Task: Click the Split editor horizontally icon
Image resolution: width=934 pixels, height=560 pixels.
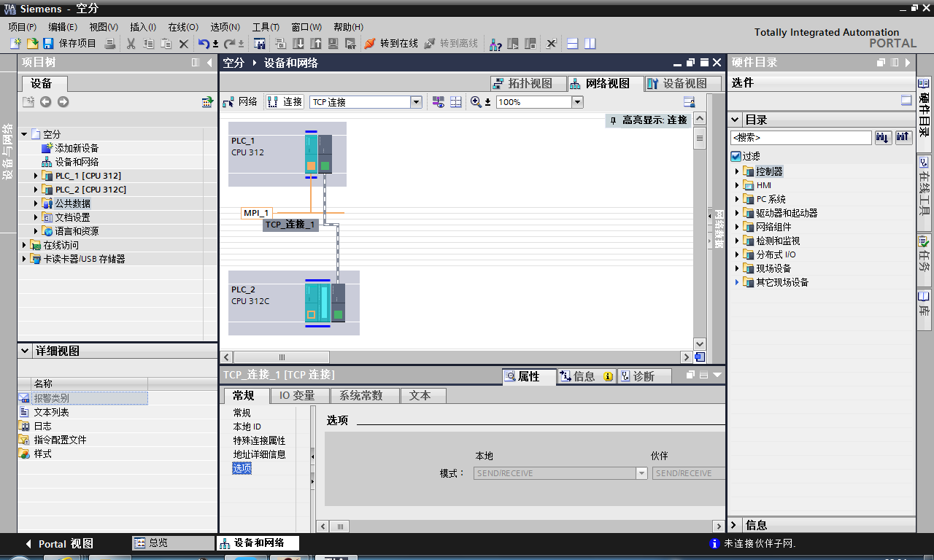Action: pyautogui.click(x=573, y=44)
